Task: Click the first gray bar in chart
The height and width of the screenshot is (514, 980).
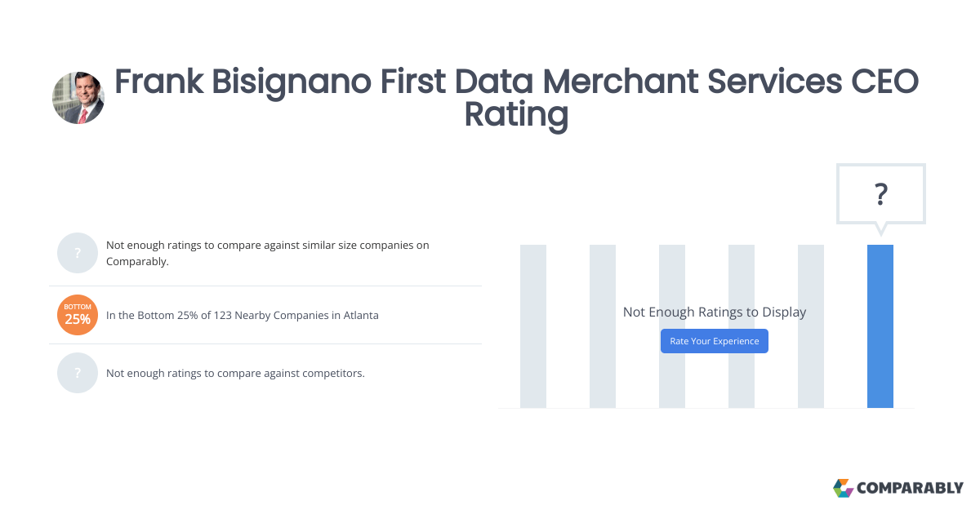Action: (x=533, y=325)
